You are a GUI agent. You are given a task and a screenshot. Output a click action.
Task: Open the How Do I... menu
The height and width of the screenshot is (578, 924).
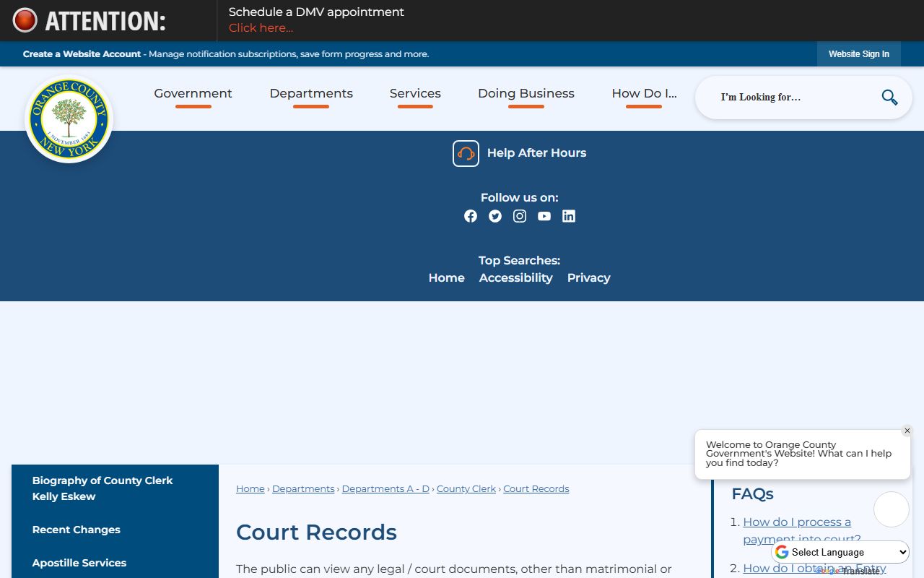(x=644, y=94)
